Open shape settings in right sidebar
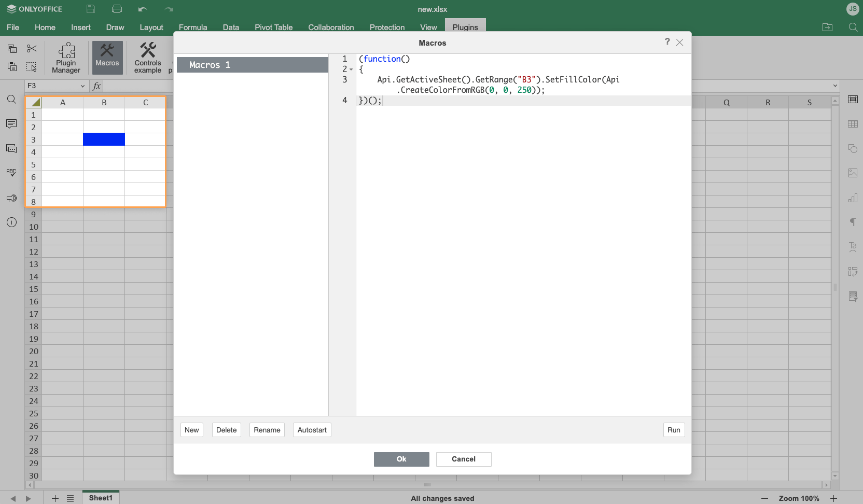Viewport: 863px width, 504px height. 853,148
